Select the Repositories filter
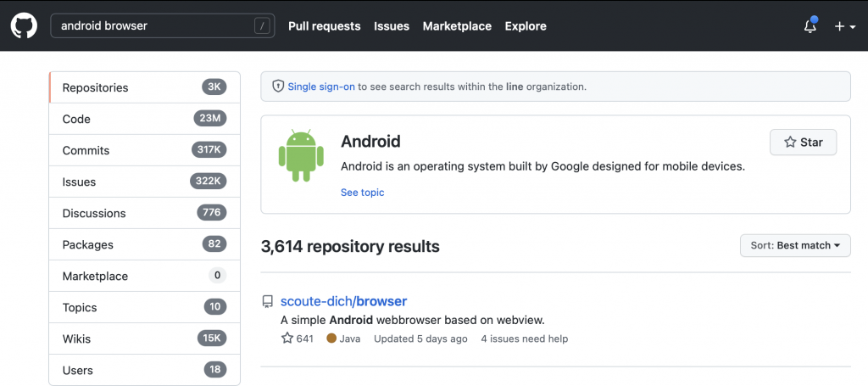 click(x=144, y=87)
